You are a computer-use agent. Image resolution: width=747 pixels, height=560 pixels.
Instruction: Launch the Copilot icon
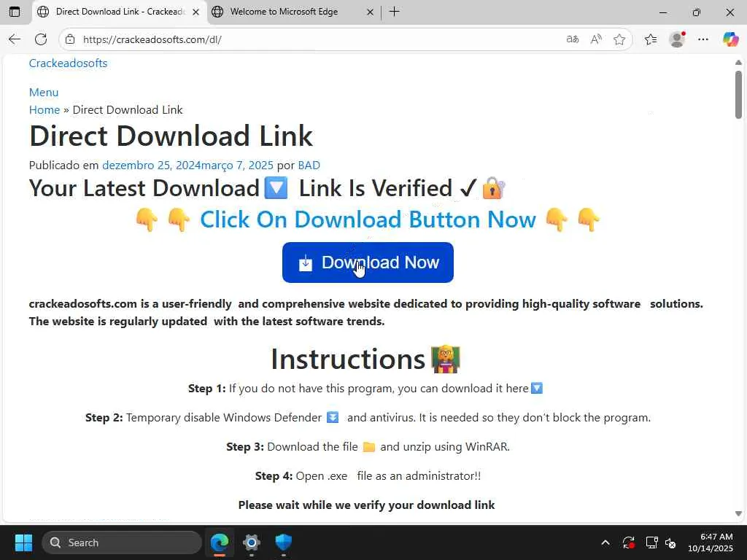pos(729,39)
